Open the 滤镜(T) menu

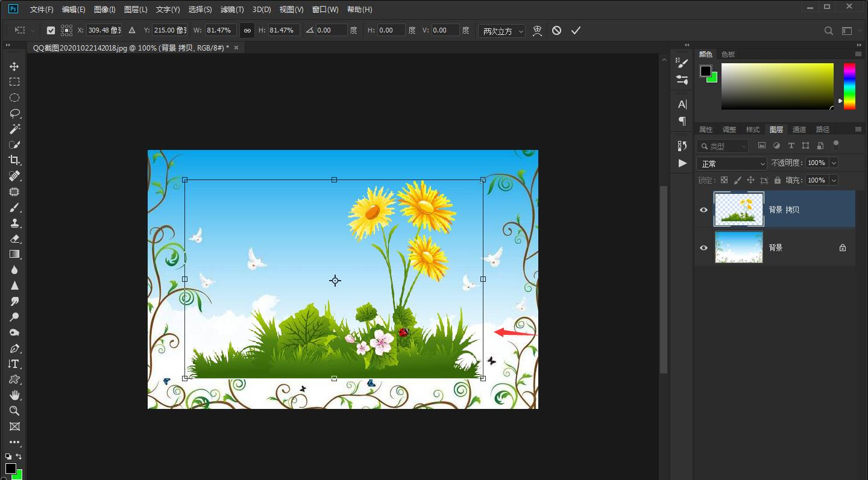(232, 10)
